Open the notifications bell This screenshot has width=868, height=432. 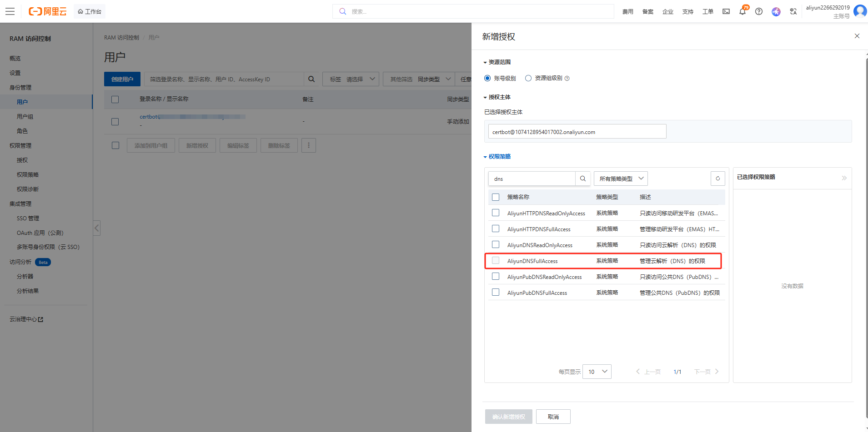tap(743, 11)
